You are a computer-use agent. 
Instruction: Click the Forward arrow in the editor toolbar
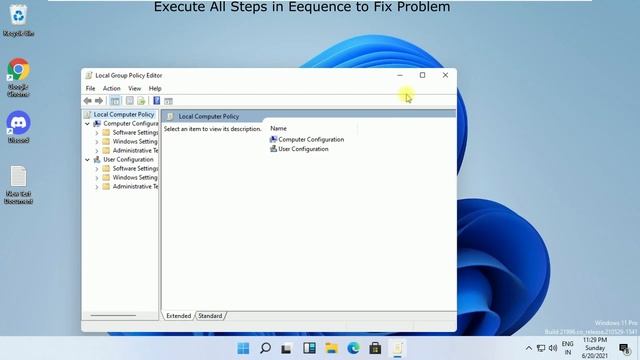point(99,100)
